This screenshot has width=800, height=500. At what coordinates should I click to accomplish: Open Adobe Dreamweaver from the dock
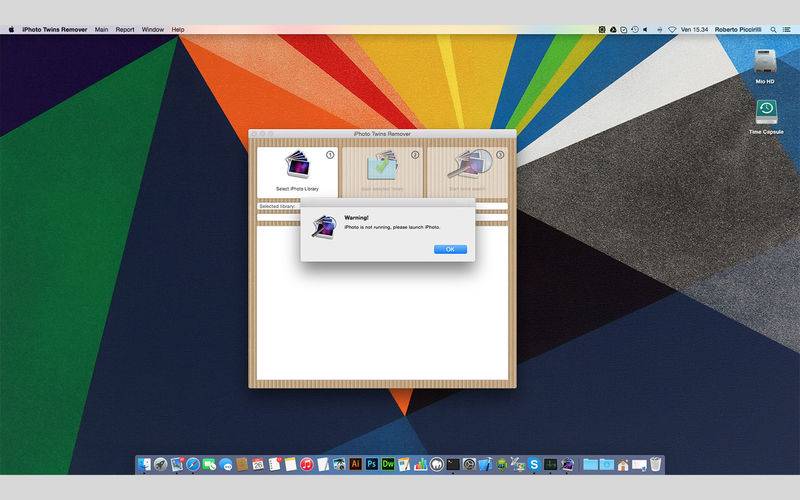388,464
